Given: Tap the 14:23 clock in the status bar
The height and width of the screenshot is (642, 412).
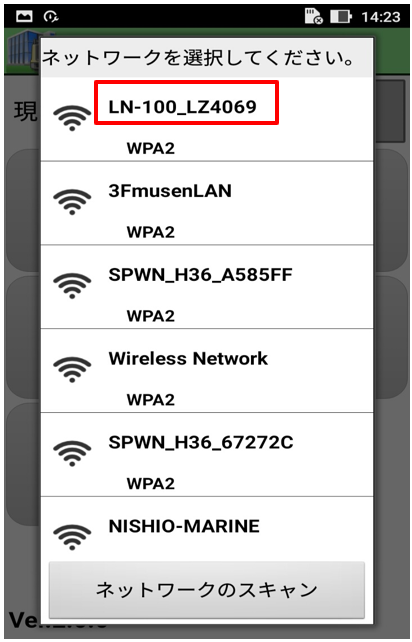Looking at the screenshot, I should click(x=381, y=17).
